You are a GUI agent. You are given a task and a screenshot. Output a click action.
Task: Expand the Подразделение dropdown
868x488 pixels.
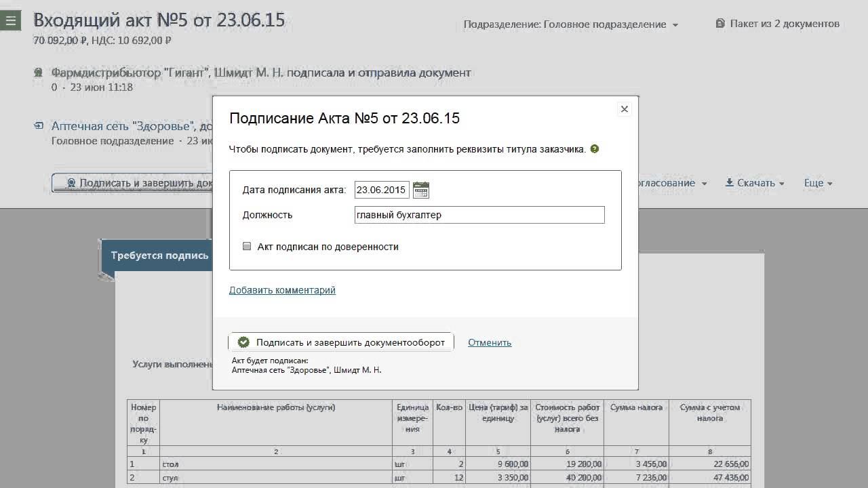click(x=570, y=24)
